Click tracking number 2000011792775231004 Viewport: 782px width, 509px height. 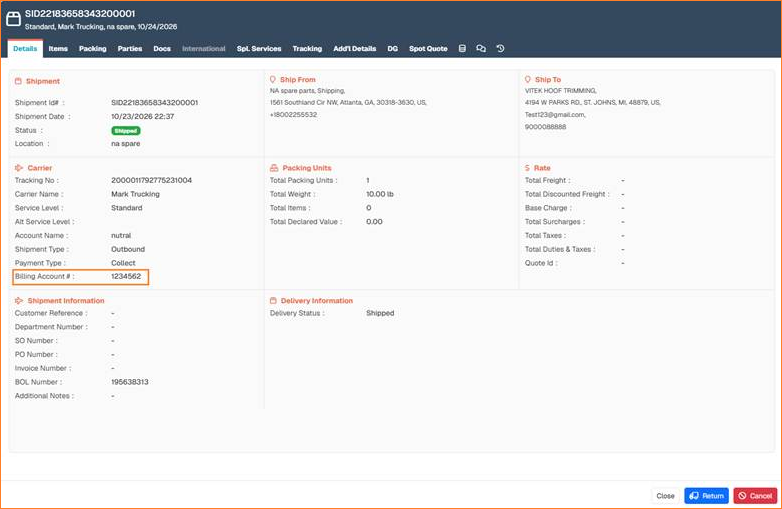point(152,180)
